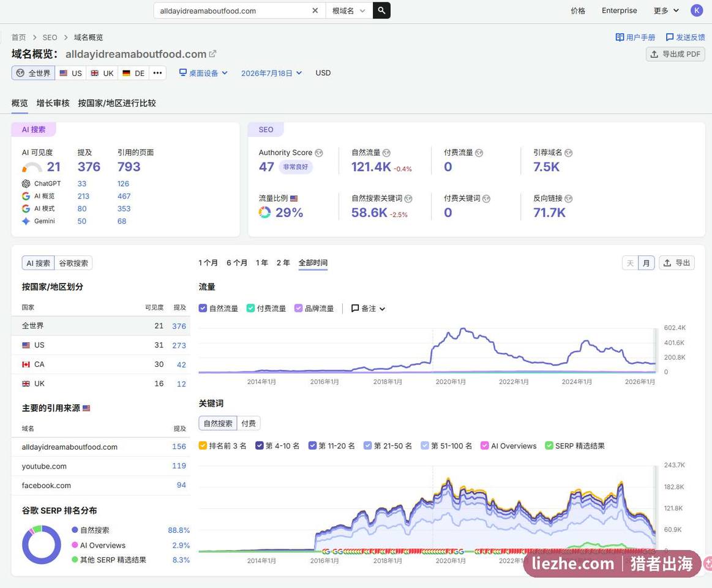712x588 pixels.
Task: Click the search magnifier button
Action: [x=381, y=10]
